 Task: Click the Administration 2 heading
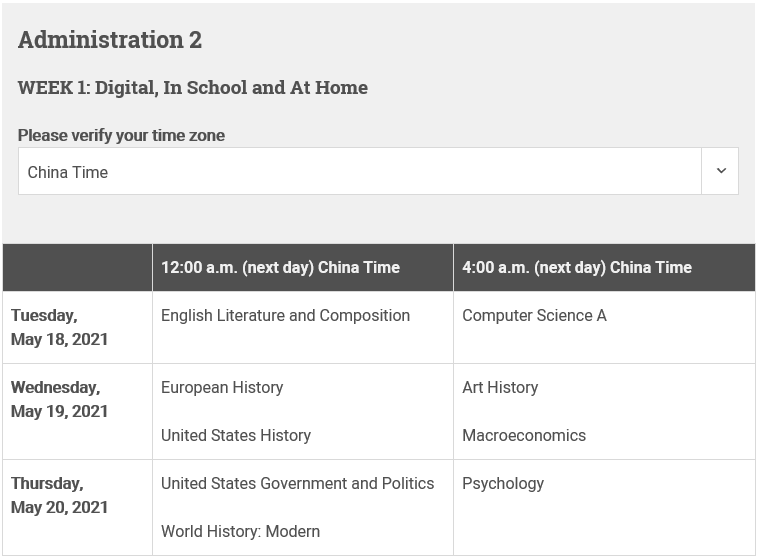click(x=110, y=40)
